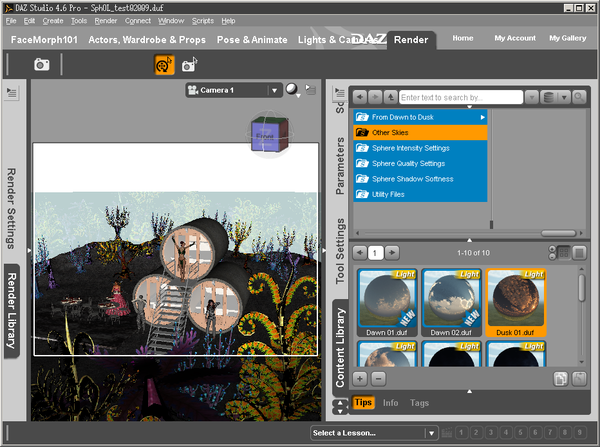Click the My Account link
600x447 pixels.
tap(515, 38)
